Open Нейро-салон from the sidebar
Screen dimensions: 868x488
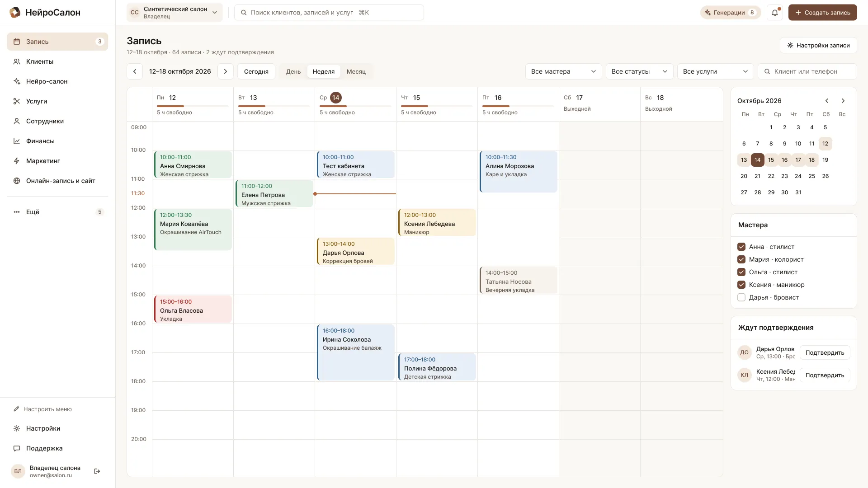pos(57,81)
